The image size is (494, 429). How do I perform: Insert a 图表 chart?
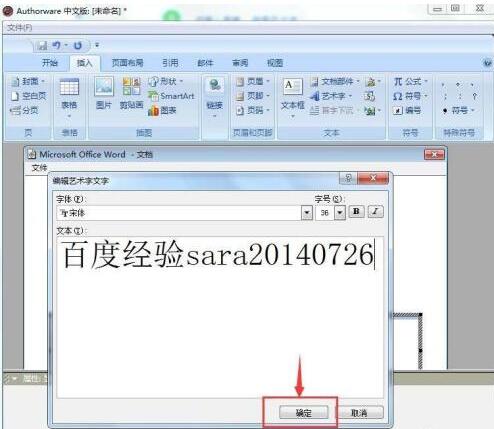click(x=162, y=110)
